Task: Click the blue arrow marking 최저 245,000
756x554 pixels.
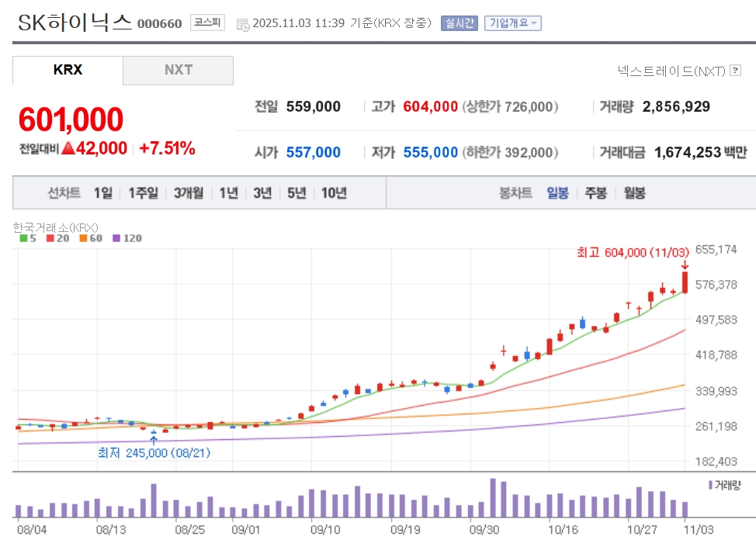Action: click(153, 440)
